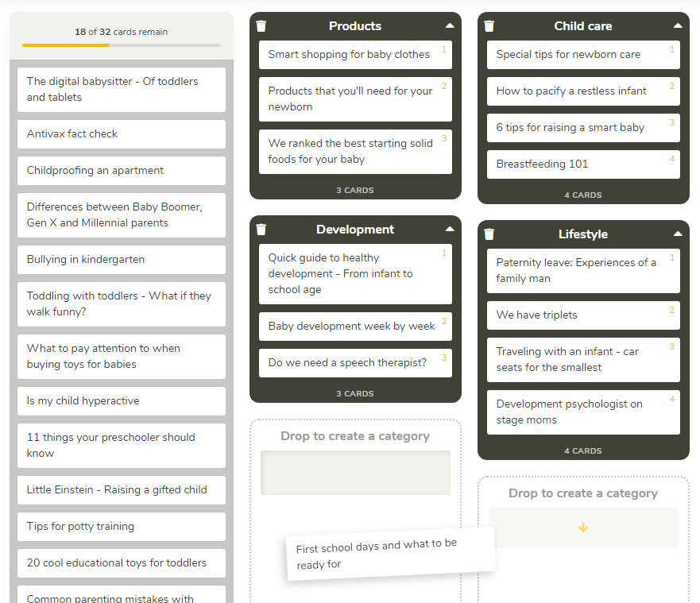Rename the Child care category title
The image size is (700, 603).
click(x=583, y=26)
